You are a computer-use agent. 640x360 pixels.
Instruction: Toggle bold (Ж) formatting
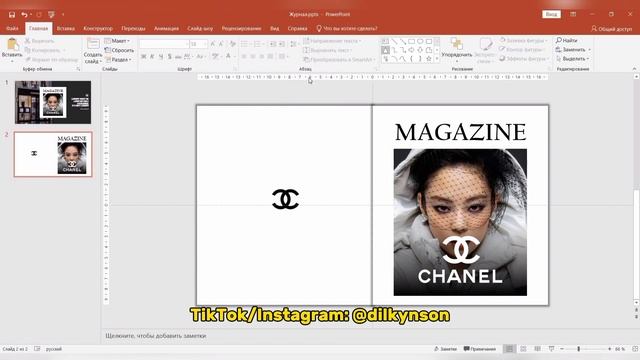143,57
